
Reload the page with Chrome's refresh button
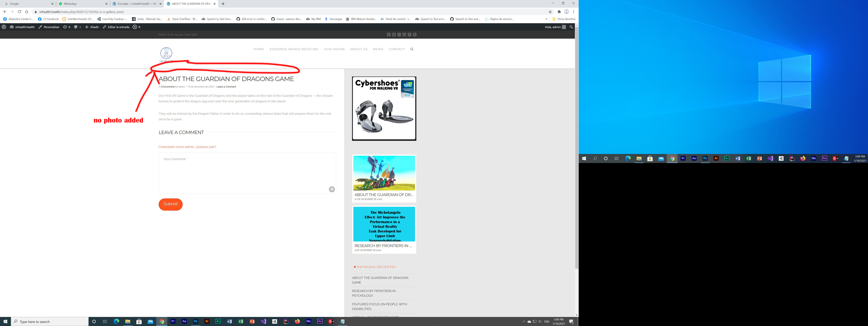20,12
